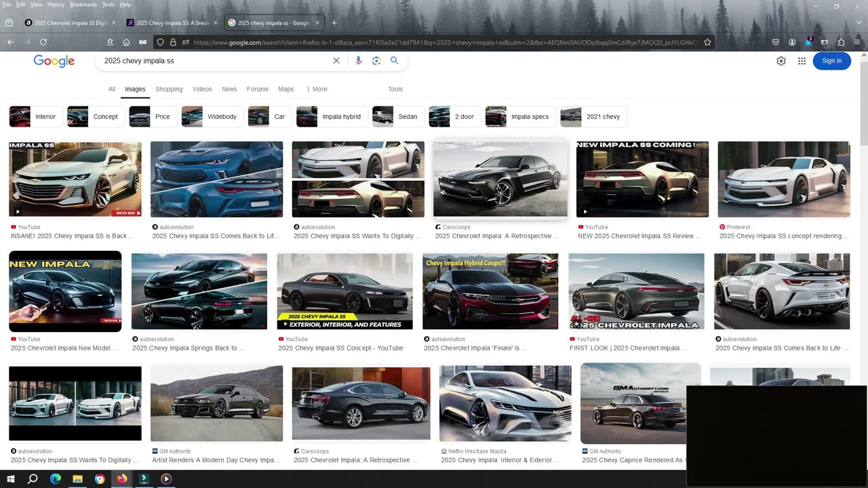Open the 'Chevy Impala Hybrid Coupe?!' thumbnail
The image size is (868, 488).
(x=490, y=291)
